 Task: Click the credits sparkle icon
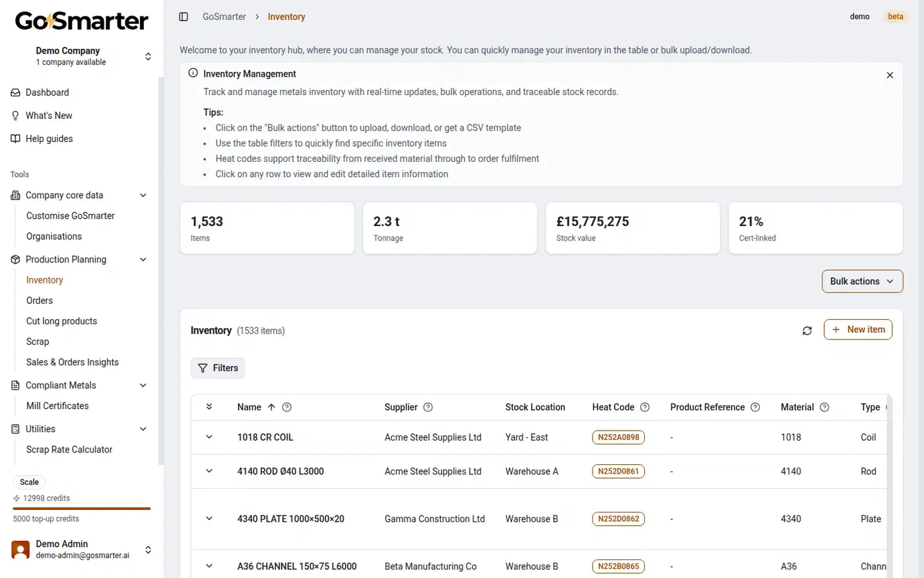(16, 499)
